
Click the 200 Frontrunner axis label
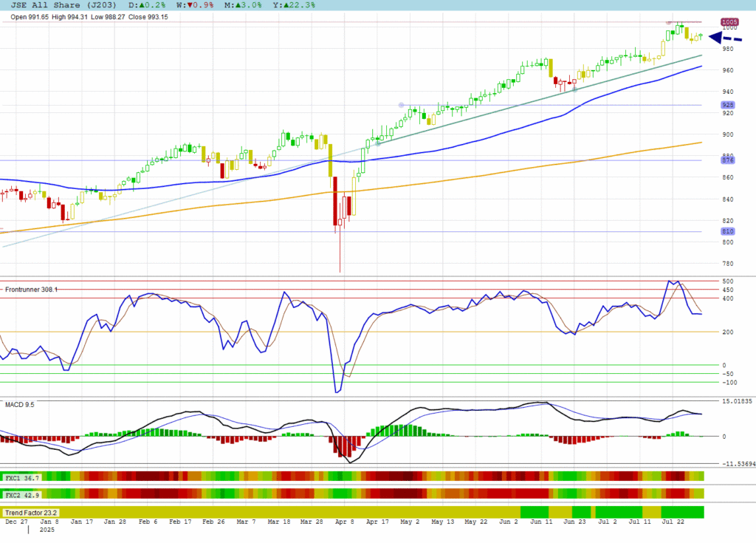pos(727,332)
